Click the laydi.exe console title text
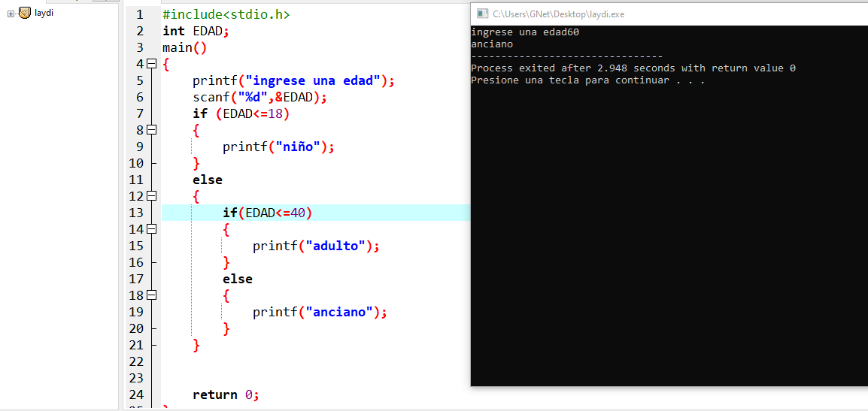The width and height of the screenshot is (868, 411). 559,14
